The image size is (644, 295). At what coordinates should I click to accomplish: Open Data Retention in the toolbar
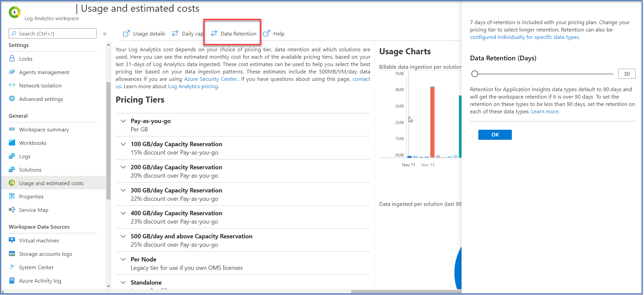click(x=233, y=34)
